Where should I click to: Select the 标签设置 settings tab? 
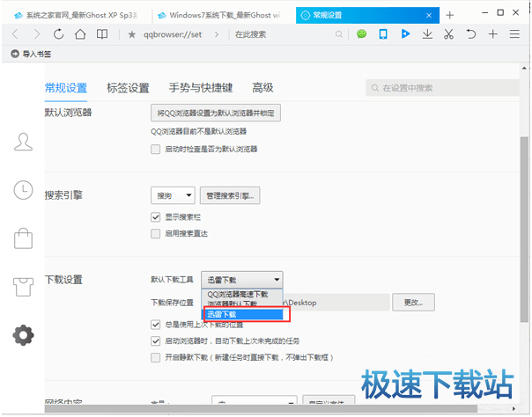pyautogui.click(x=128, y=88)
